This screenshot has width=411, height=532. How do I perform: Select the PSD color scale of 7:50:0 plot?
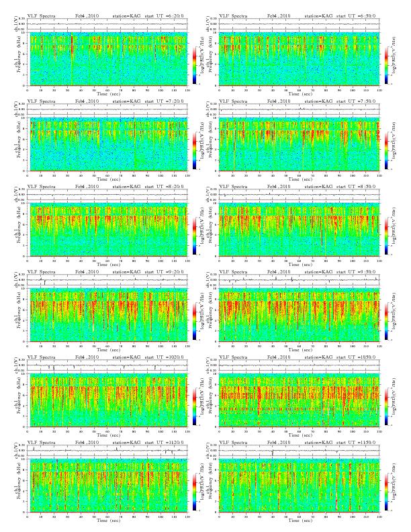[387, 150]
